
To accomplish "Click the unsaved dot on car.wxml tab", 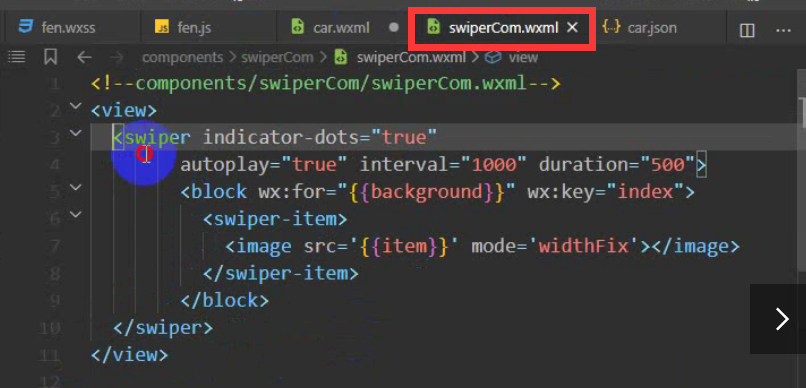I will click(394, 28).
